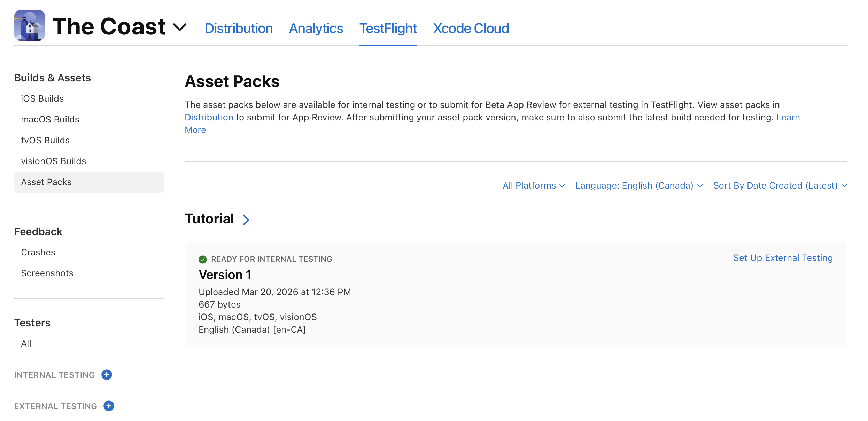Open the All Platforms filter dropdown
The height and width of the screenshot is (421, 868).
pos(534,185)
